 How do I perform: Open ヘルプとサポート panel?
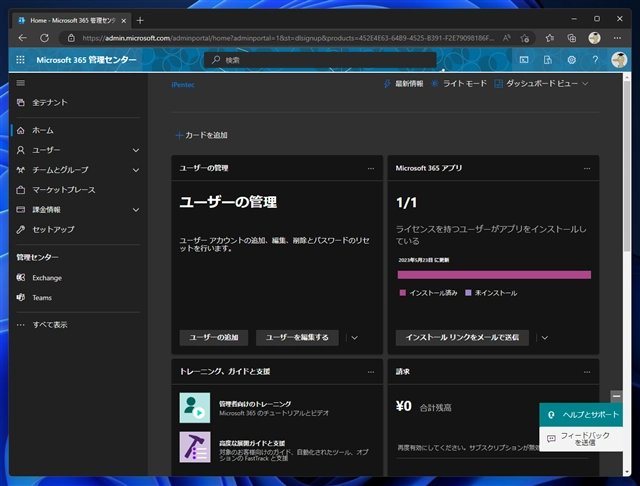pyautogui.click(x=581, y=415)
